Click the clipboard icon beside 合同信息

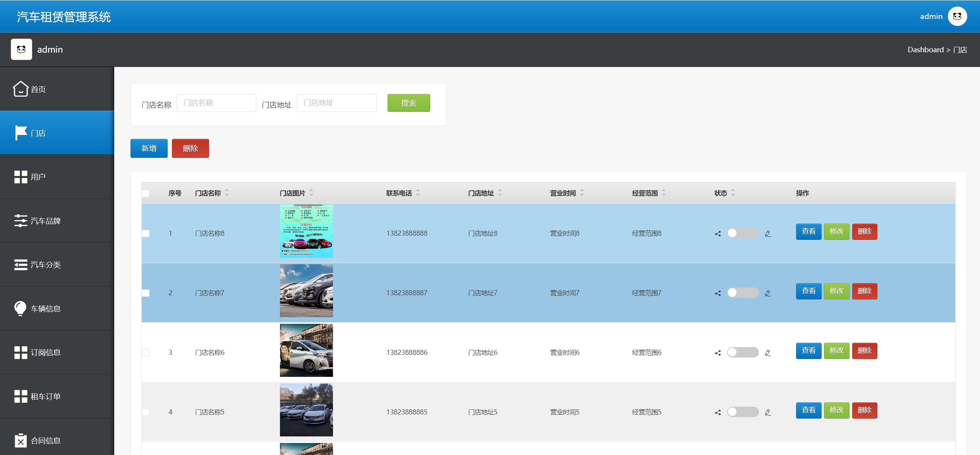[x=21, y=440]
